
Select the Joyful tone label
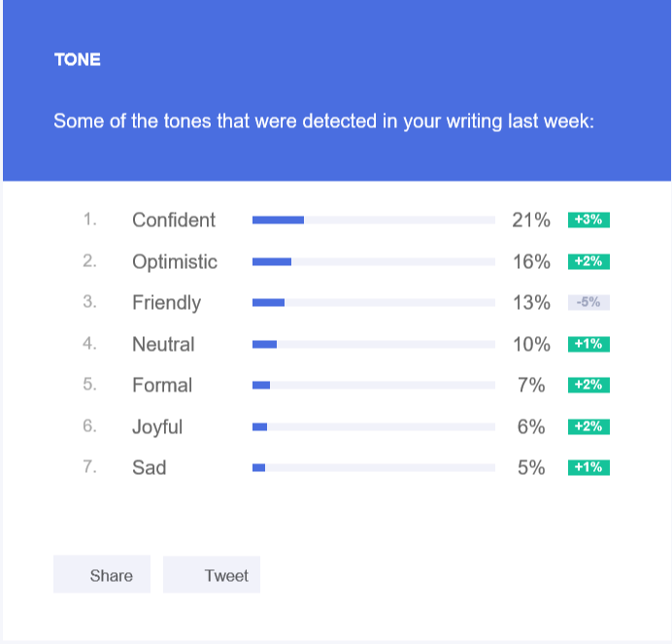157,427
